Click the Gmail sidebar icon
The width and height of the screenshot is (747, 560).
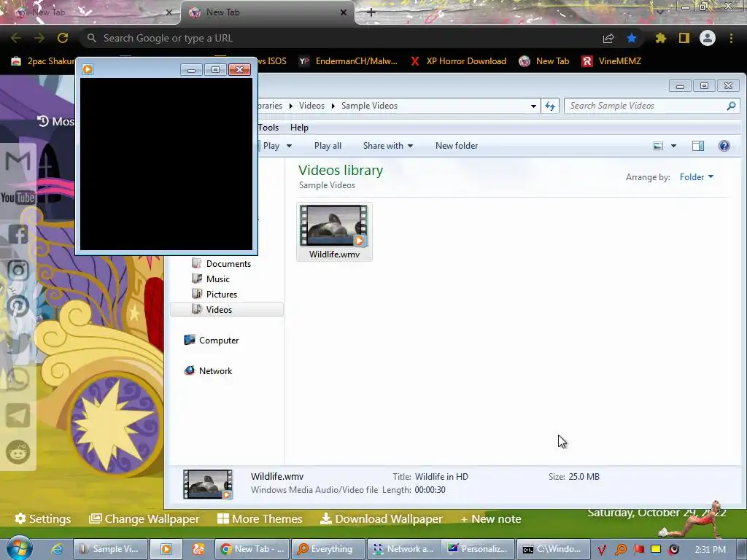pos(18,161)
